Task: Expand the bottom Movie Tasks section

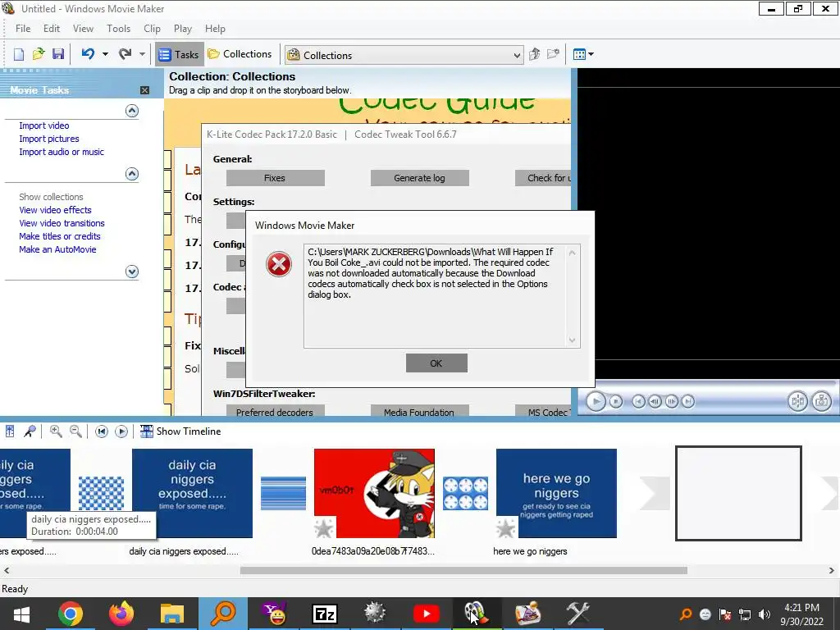Action: click(132, 272)
